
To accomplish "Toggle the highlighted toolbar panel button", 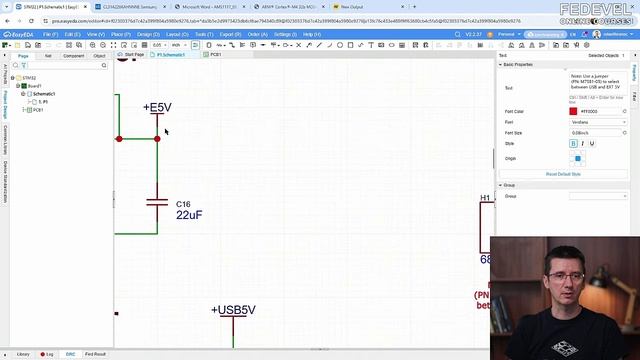I will pyautogui.click(x=196, y=45).
